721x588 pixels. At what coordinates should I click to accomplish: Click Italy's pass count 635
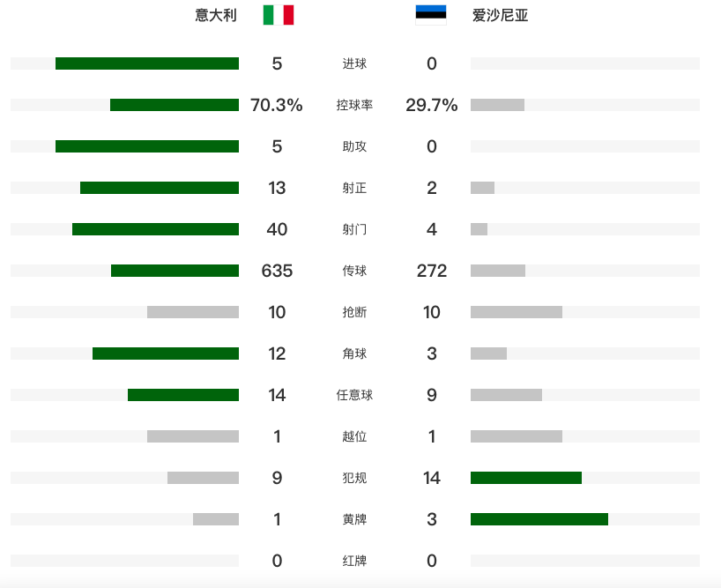pos(277,271)
